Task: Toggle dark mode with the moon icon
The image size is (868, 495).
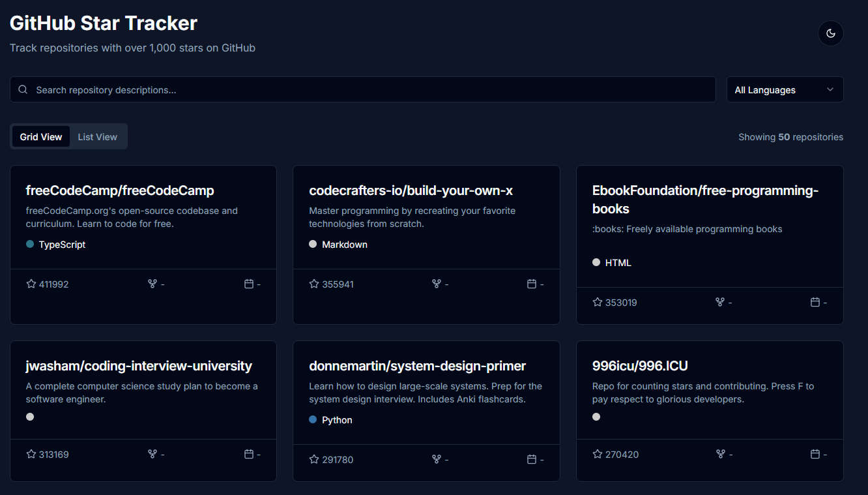Action: tap(830, 33)
